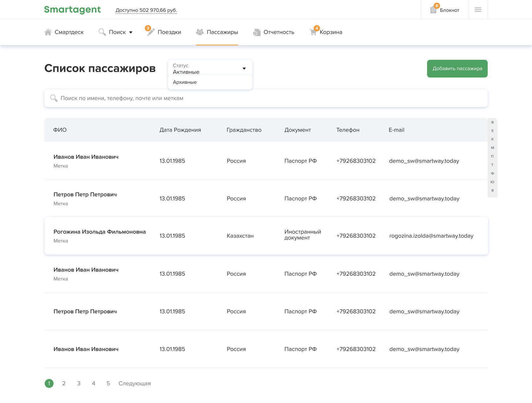The height and width of the screenshot is (403, 532).
Task: Expand the Поиск dropdown arrow
Action: [x=131, y=32]
